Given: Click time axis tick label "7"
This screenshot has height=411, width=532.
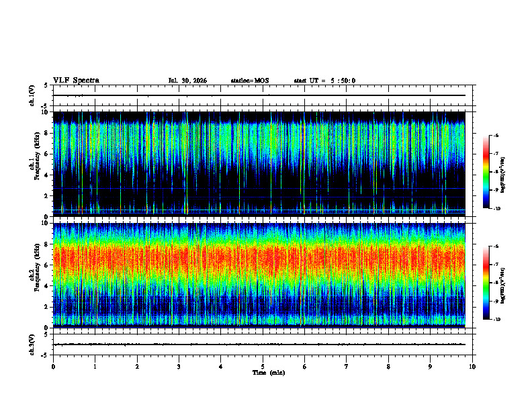Looking at the screenshot, I should click(x=347, y=367).
